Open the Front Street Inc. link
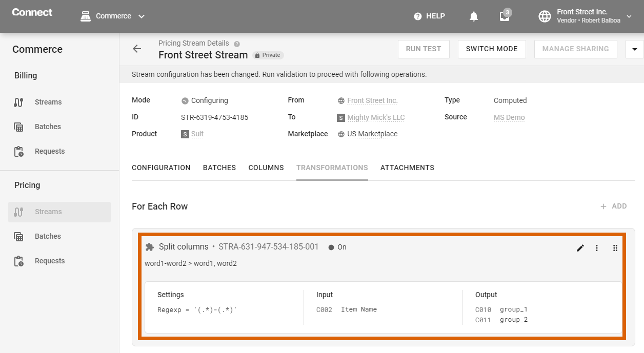 click(373, 100)
